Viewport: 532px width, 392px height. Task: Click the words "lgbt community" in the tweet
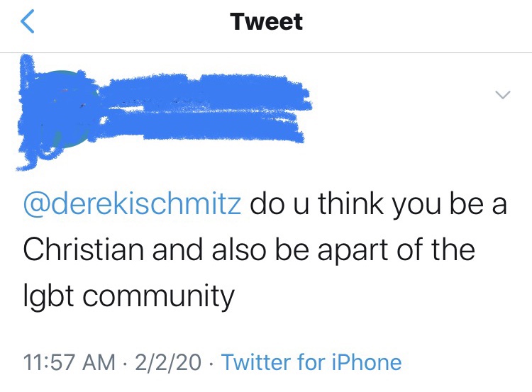(x=129, y=296)
